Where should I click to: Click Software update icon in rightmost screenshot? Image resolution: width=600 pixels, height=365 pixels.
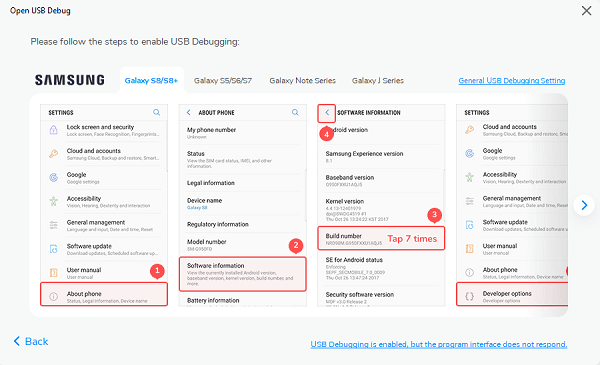[x=470, y=225]
